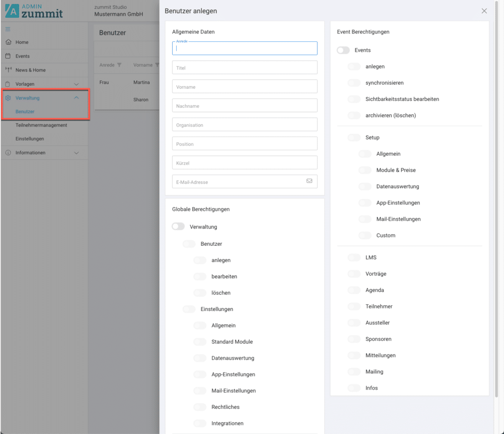Open Einstellungen in the sidebar menu
This screenshot has height=434, width=504.
point(30,139)
